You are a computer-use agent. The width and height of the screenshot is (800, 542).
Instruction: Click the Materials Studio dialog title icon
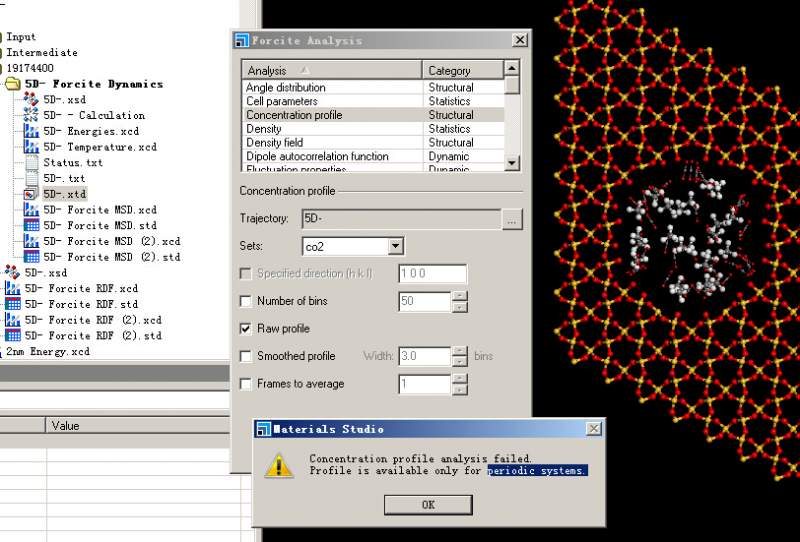pos(262,429)
